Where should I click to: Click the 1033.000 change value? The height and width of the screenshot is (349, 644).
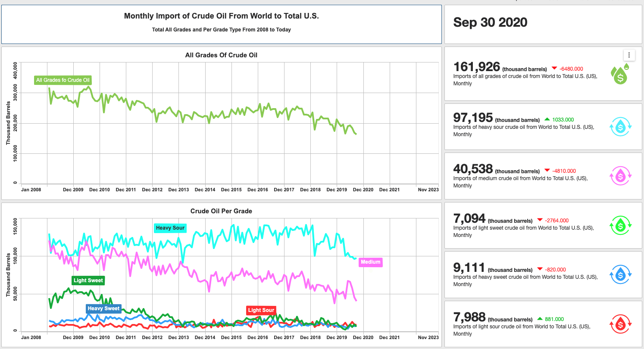click(x=563, y=119)
